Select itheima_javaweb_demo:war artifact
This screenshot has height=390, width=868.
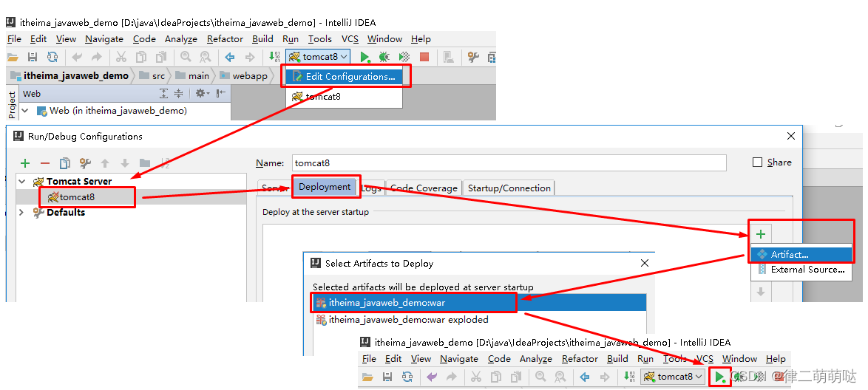pyautogui.click(x=479, y=303)
